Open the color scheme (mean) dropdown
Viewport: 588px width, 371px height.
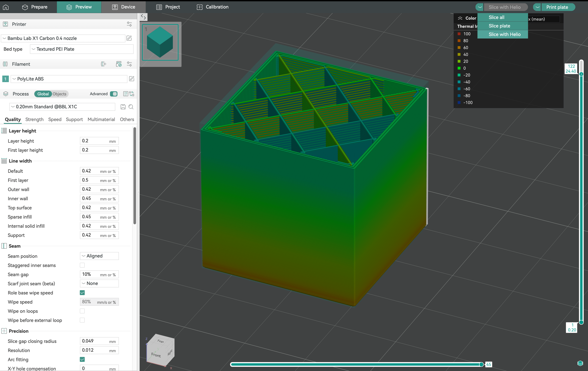pyautogui.click(x=544, y=19)
